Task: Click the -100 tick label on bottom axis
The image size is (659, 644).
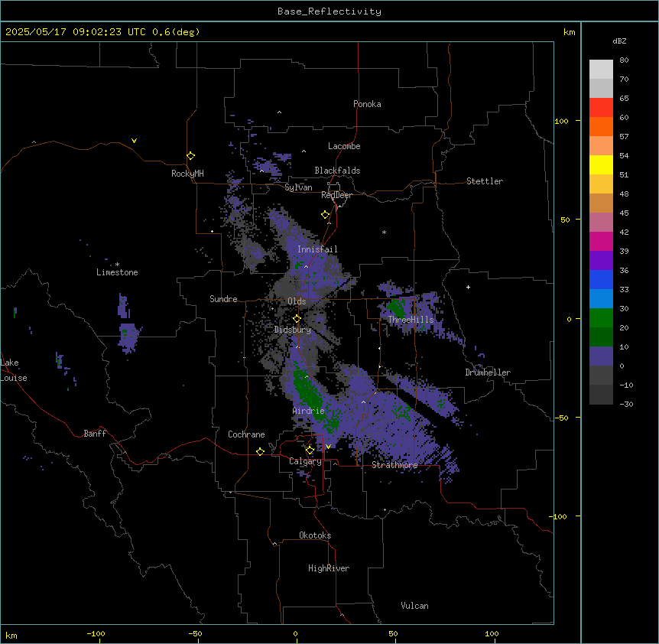Action: (x=96, y=633)
